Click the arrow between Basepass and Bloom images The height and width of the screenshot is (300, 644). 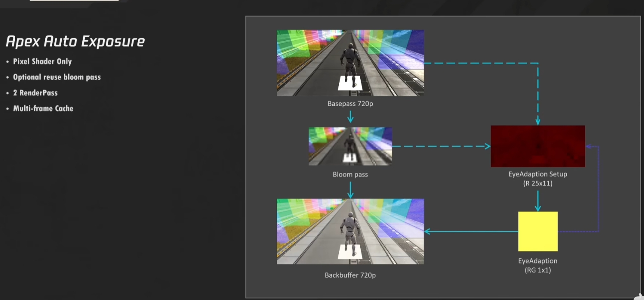click(x=350, y=117)
